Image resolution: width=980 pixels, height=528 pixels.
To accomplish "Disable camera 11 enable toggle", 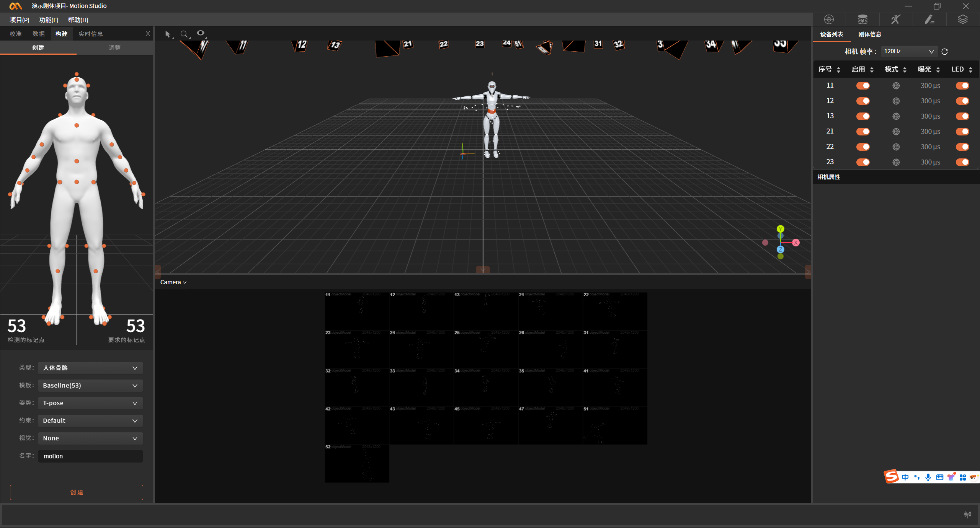I will 863,86.
